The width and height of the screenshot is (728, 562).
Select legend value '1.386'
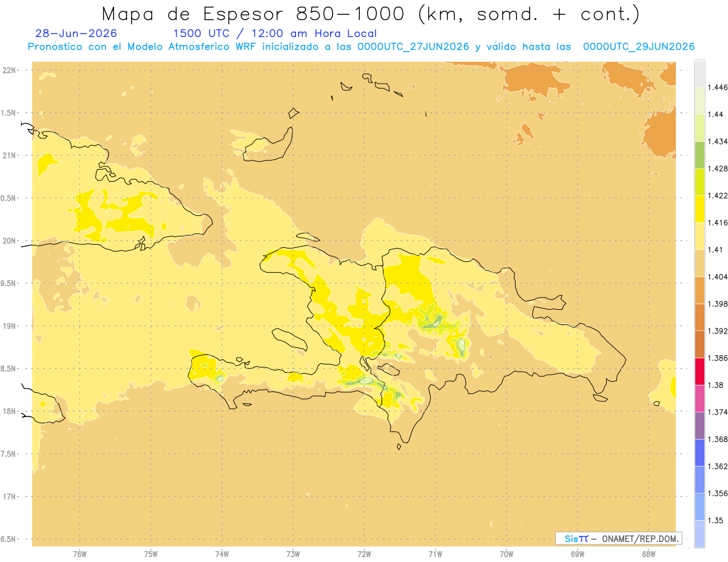(x=718, y=358)
